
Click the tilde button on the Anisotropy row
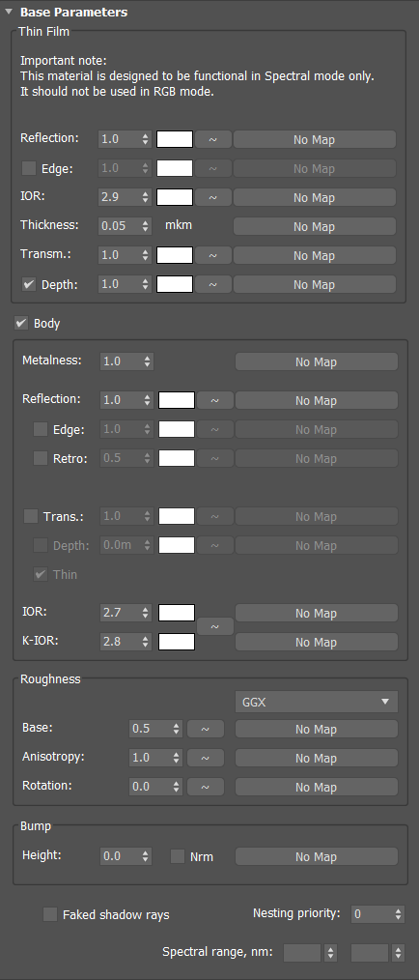(x=206, y=758)
